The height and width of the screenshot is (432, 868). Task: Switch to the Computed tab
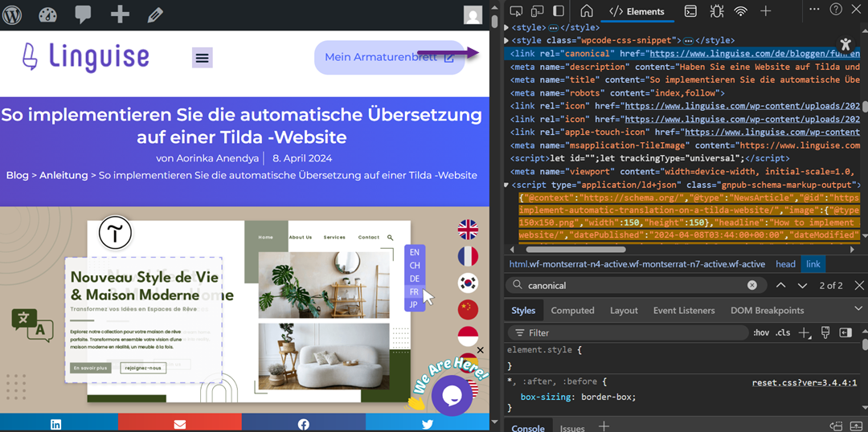[572, 310]
